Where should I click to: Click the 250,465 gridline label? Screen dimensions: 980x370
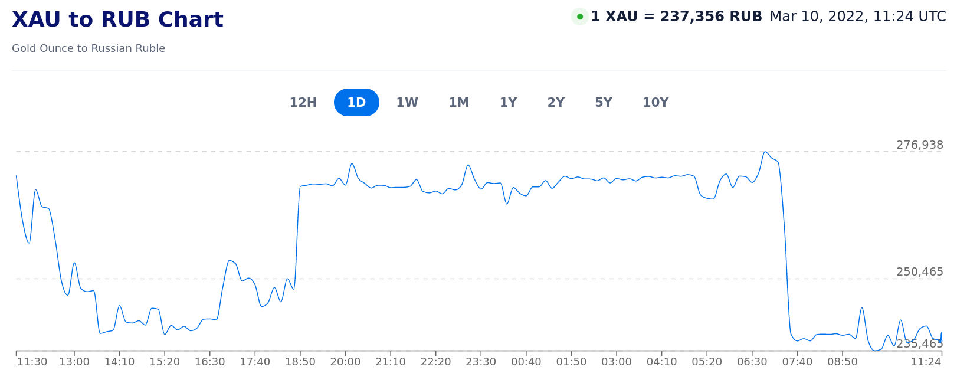(x=919, y=272)
